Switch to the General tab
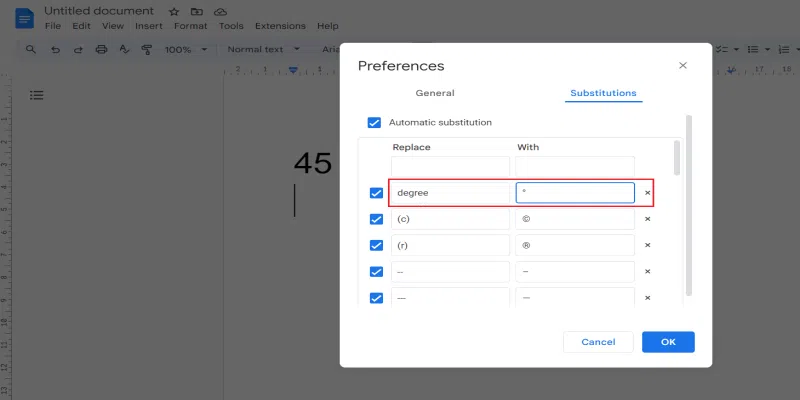The image size is (800, 400). 435,93
